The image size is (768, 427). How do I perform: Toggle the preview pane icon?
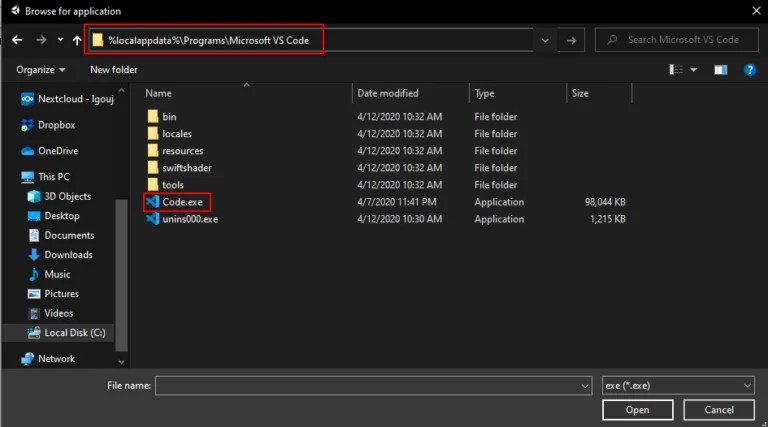click(x=720, y=70)
